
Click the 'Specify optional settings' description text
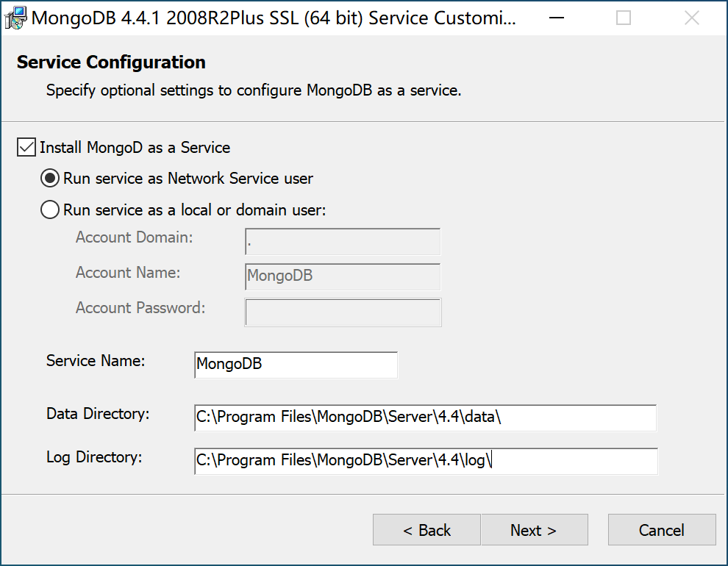click(x=254, y=90)
